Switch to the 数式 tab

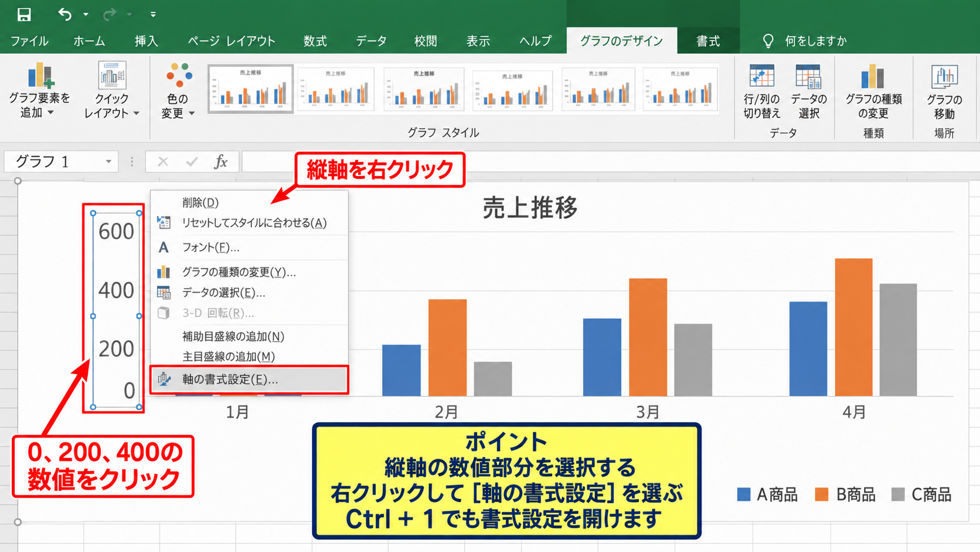pyautogui.click(x=315, y=41)
